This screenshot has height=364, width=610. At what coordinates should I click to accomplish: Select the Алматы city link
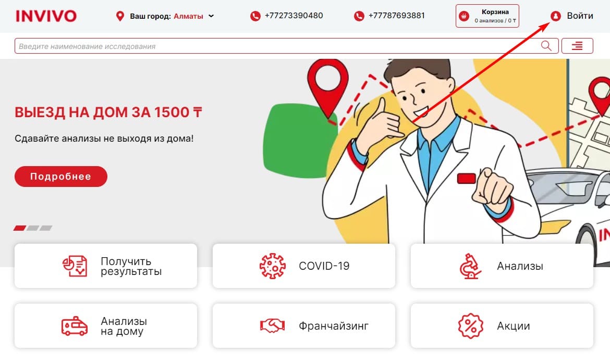pos(188,16)
